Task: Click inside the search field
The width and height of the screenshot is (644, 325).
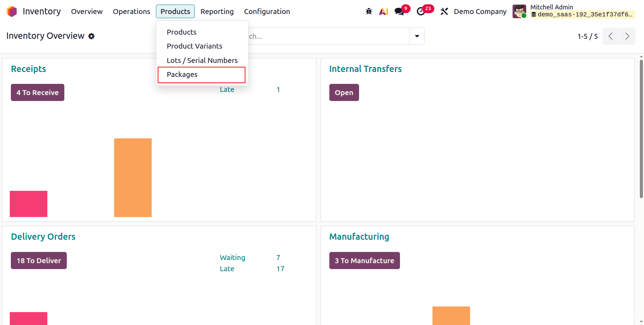Action: coord(315,36)
